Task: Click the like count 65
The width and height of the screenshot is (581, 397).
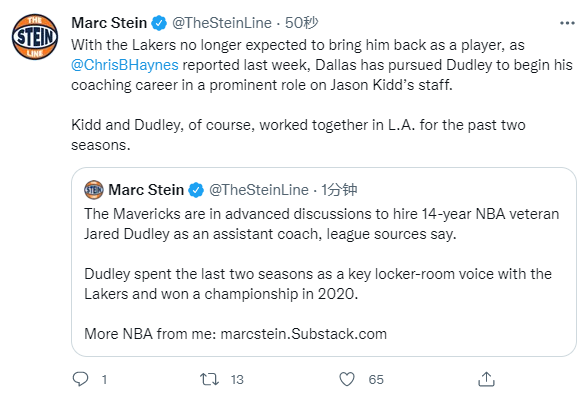Action: [376, 380]
